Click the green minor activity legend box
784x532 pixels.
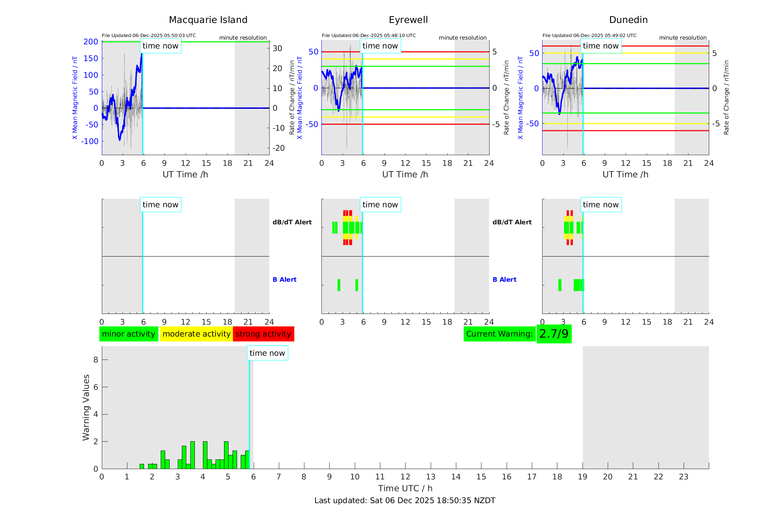click(x=129, y=334)
